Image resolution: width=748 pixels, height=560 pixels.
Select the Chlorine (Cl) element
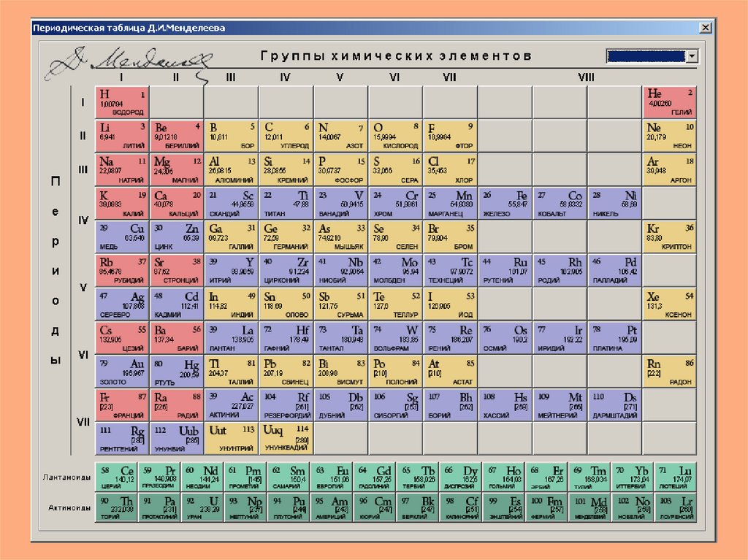[x=450, y=170]
